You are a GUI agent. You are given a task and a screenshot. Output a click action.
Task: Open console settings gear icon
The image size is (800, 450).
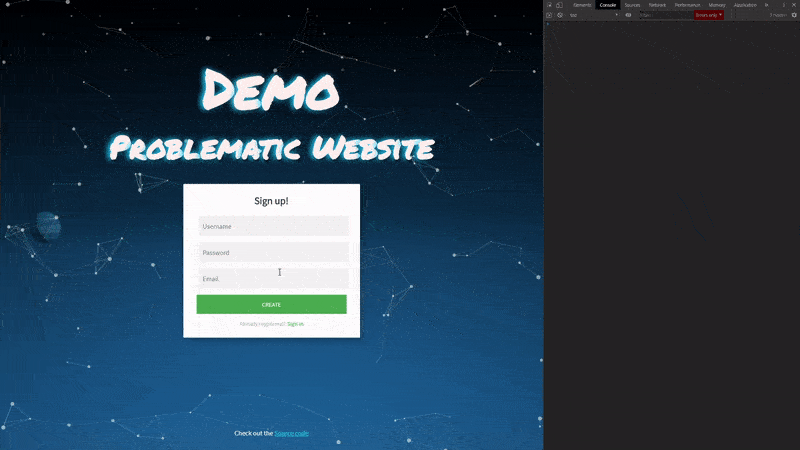[x=794, y=15]
